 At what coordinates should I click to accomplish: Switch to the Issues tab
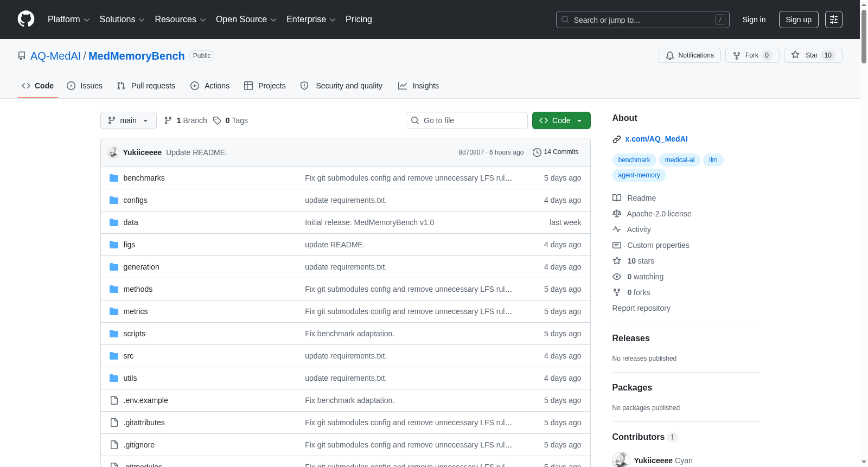pos(85,86)
